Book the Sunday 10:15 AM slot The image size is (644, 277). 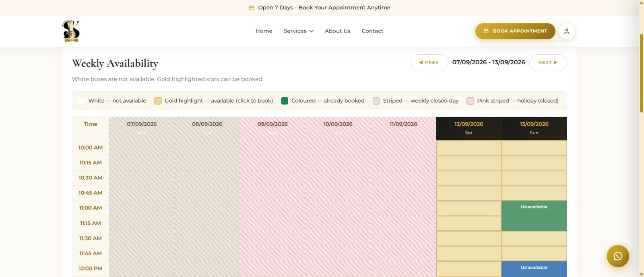pyautogui.click(x=534, y=163)
